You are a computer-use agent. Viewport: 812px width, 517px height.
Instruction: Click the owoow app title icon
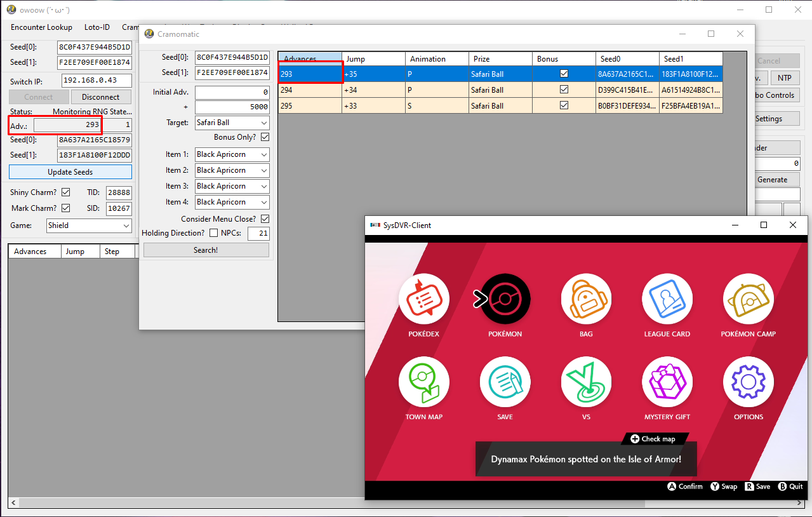coord(11,10)
